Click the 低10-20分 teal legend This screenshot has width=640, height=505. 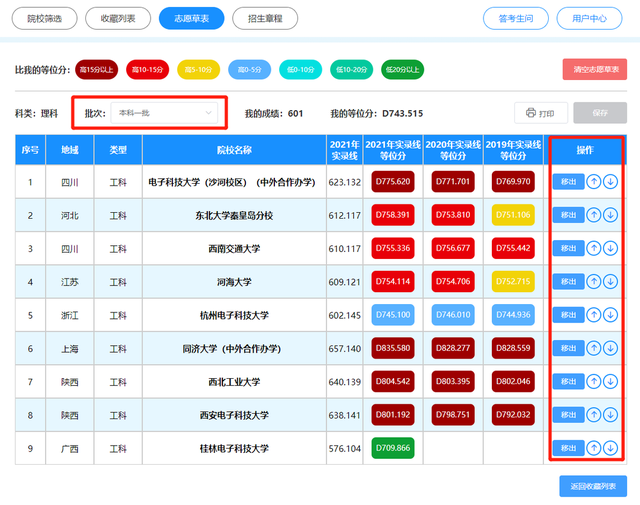click(x=351, y=69)
